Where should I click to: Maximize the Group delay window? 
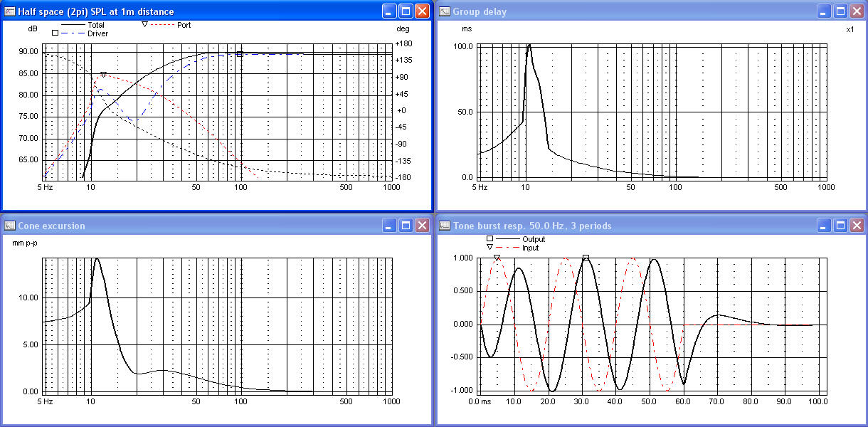[x=840, y=11]
